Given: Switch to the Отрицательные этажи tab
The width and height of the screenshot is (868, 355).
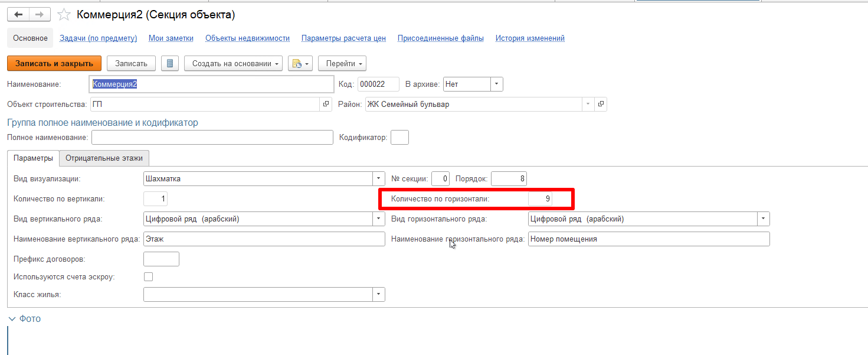Looking at the screenshot, I should (x=104, y=158).
